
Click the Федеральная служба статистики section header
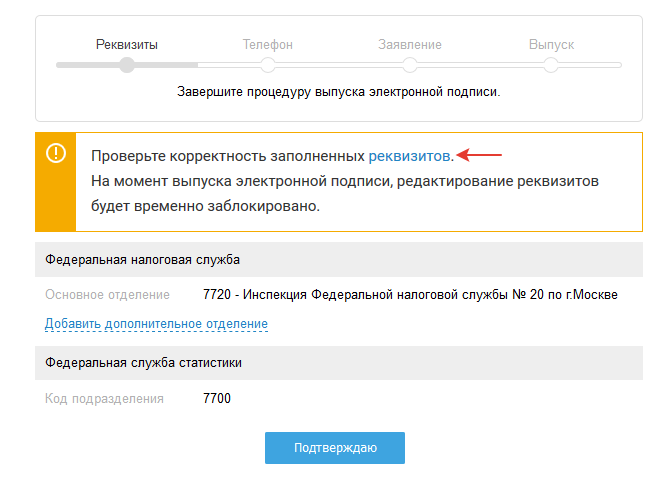[143, 362]
